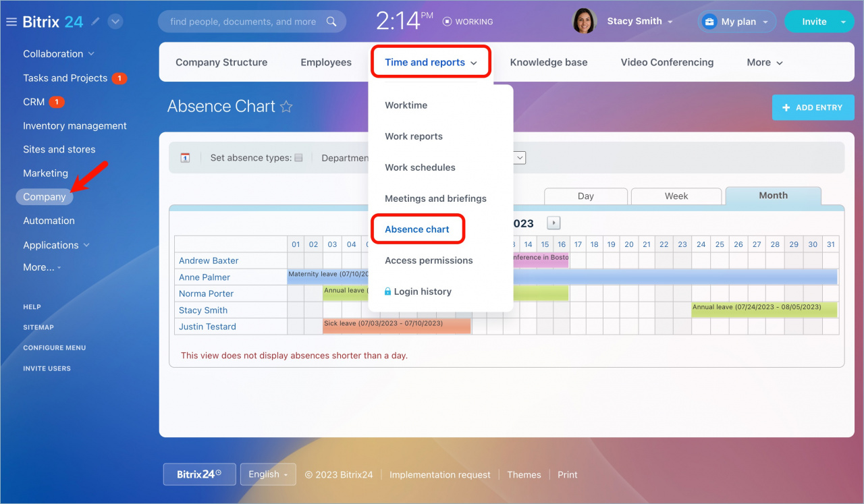Open Automation in sidebar
Viewport: 864px width, 504px height.
(49, 221)
